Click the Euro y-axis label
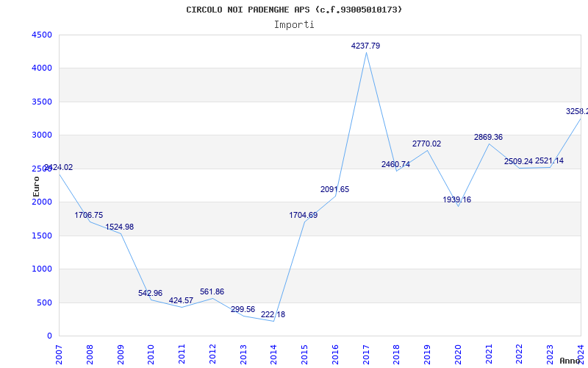This screenshot has width=588, height=368. (36, 186)
